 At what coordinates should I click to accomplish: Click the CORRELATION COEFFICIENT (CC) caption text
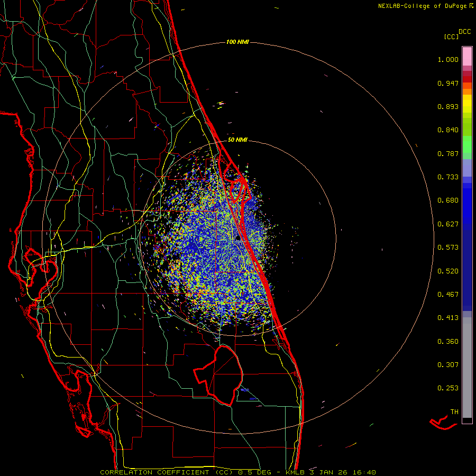pyautogui.click(x=167, y=472)
